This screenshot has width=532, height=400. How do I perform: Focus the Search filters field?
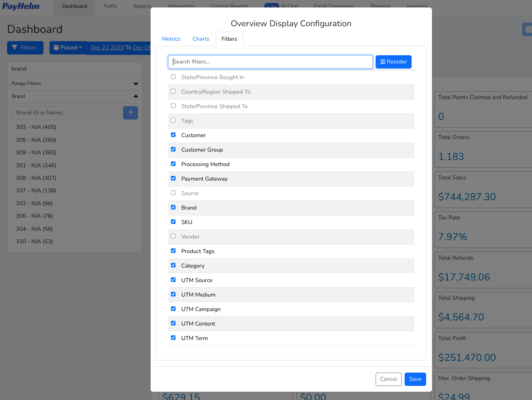pyautogui.click(x=271, y=62)
